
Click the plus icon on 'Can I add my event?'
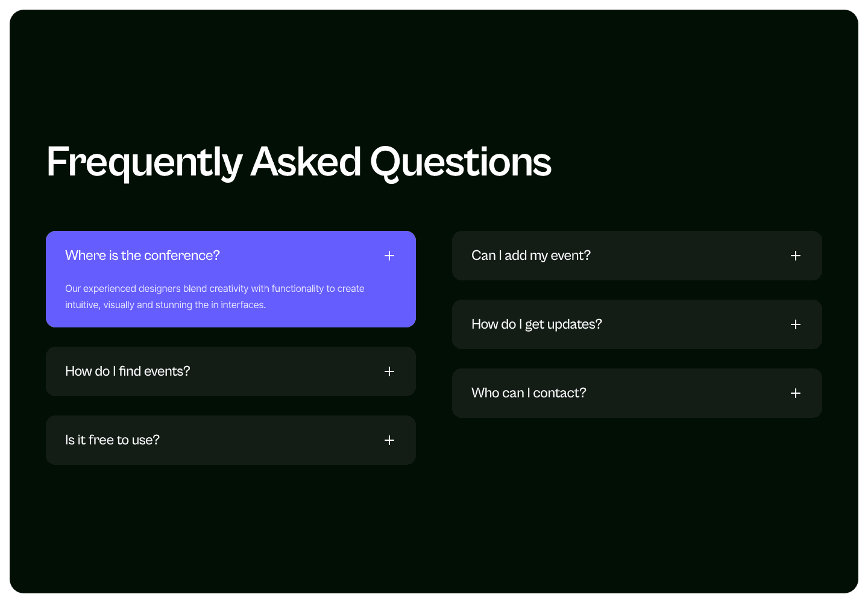796,256
